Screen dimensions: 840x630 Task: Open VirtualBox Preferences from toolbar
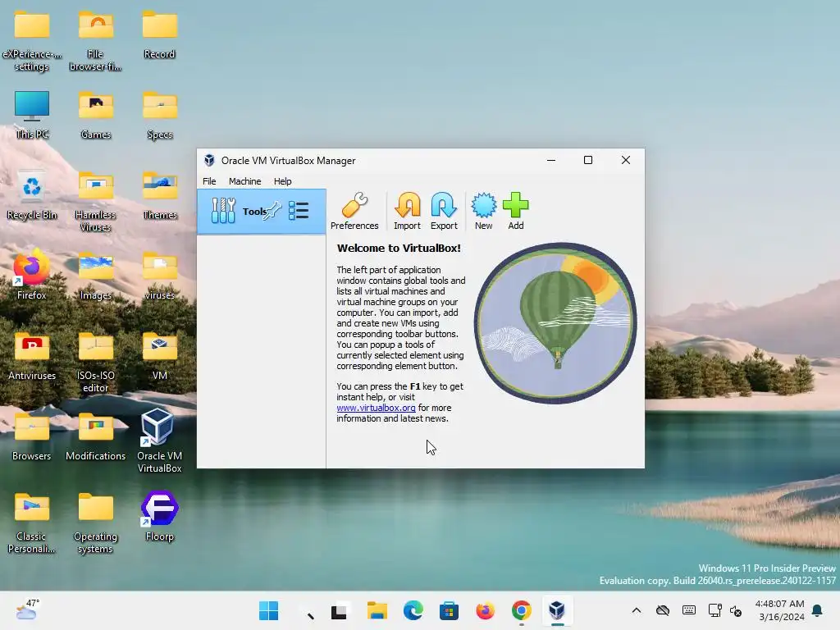(354, 211)
